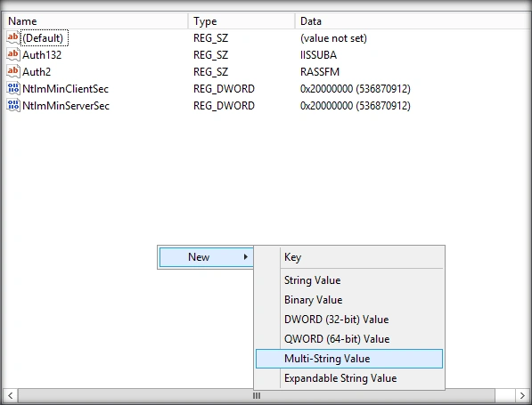
Task: Click the horizontal scrollbar right arrow
Action: [522, 395]
